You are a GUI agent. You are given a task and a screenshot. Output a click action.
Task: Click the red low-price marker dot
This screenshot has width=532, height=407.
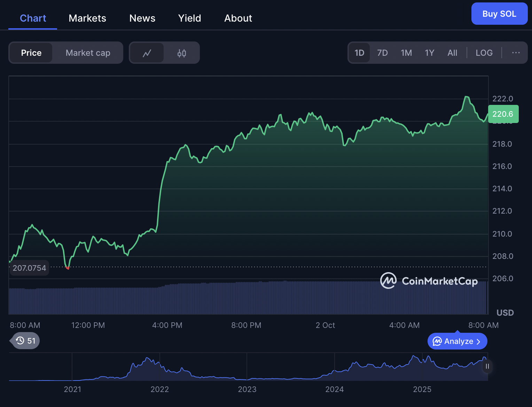(68, 268)
